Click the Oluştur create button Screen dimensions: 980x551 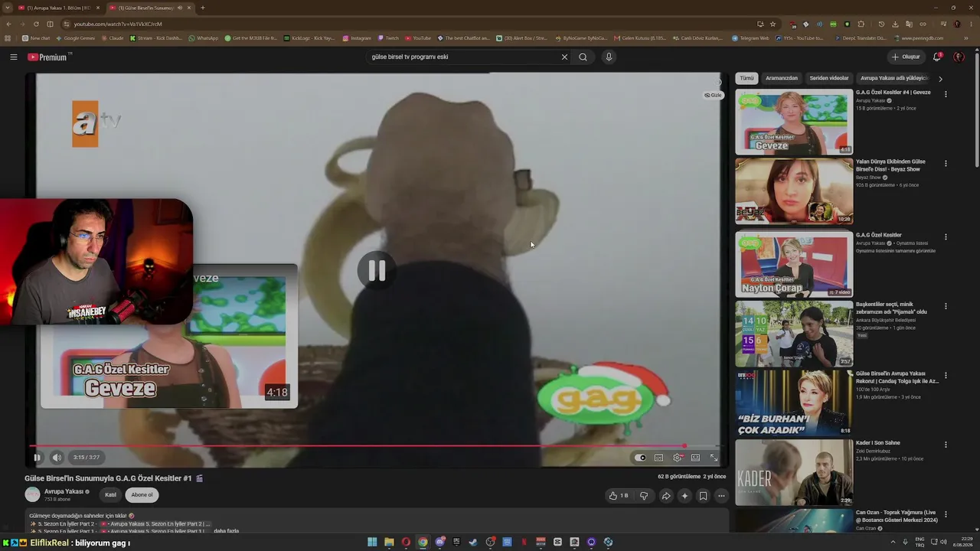[905, 57]
